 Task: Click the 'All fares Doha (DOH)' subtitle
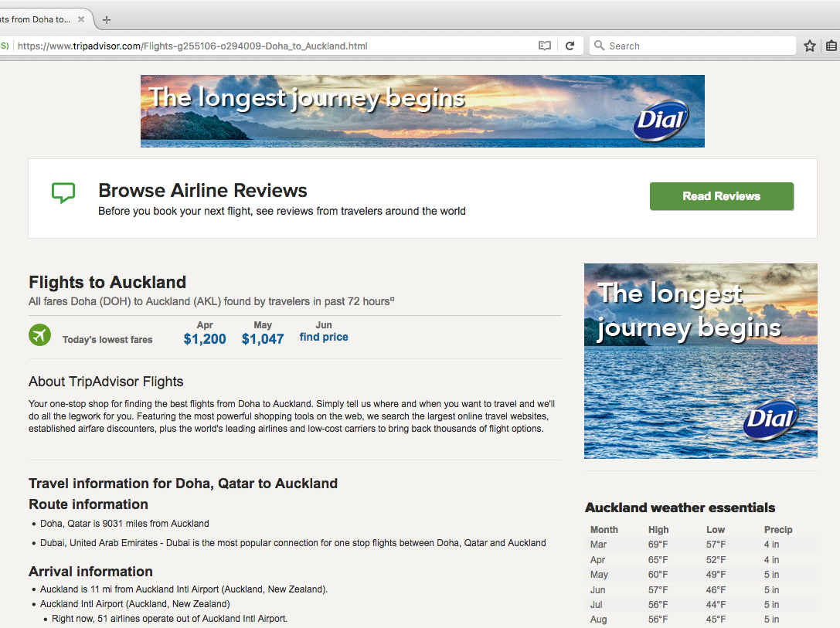tap(211, 301)
